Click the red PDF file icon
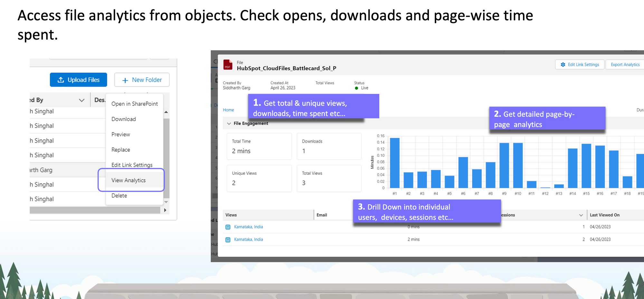 (x=228, y=65)
